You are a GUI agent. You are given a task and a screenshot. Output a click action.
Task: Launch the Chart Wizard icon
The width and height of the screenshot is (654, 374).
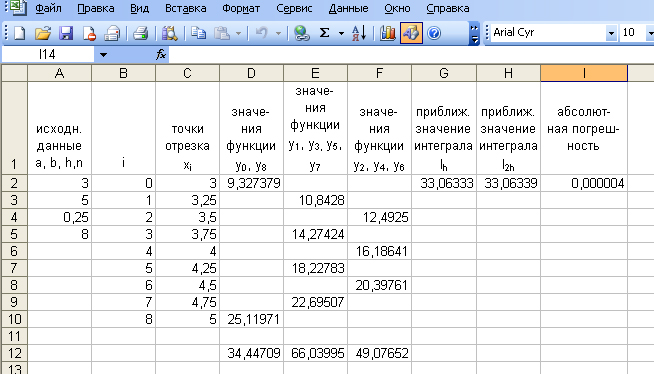[x=388, y=33]
